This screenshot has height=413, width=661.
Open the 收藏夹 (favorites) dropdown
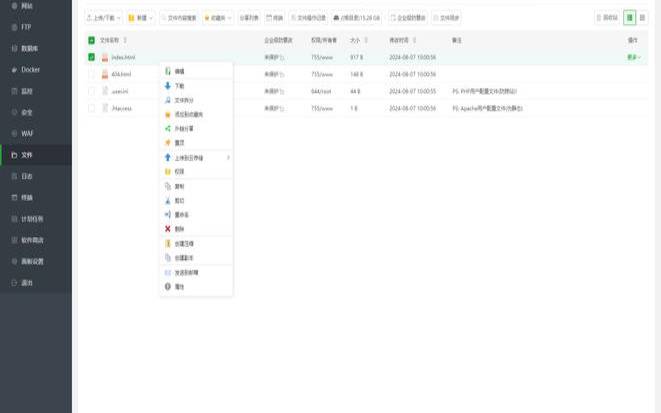(x=218, y=18)
